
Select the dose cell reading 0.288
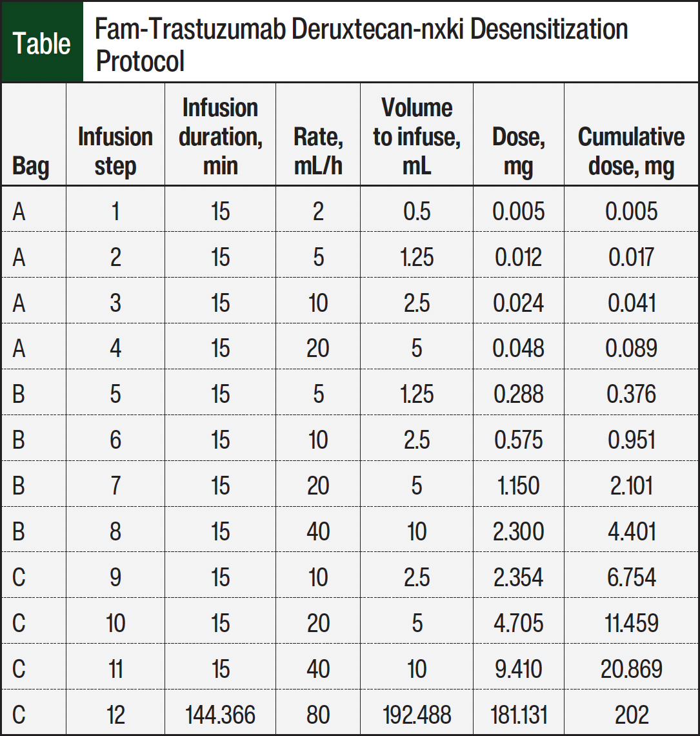(519, 394)
